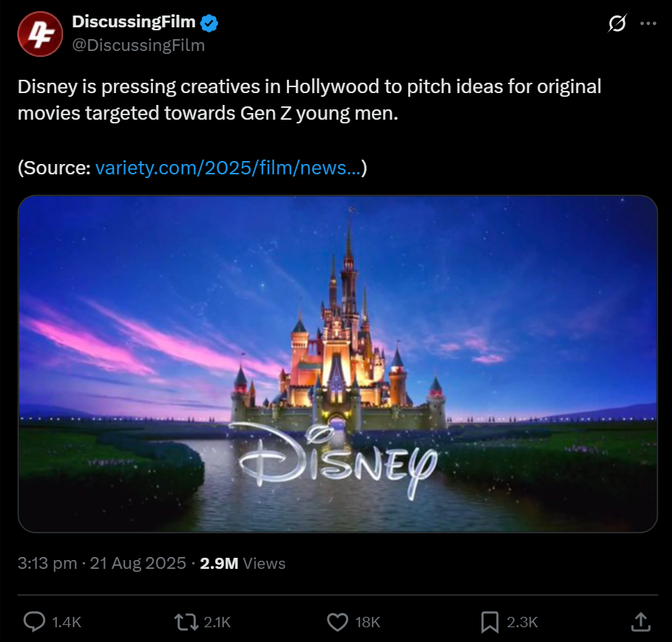Click the share upload-arrow icon
Viewport: 672px width, 642px height.
click(x=641, y=622)
